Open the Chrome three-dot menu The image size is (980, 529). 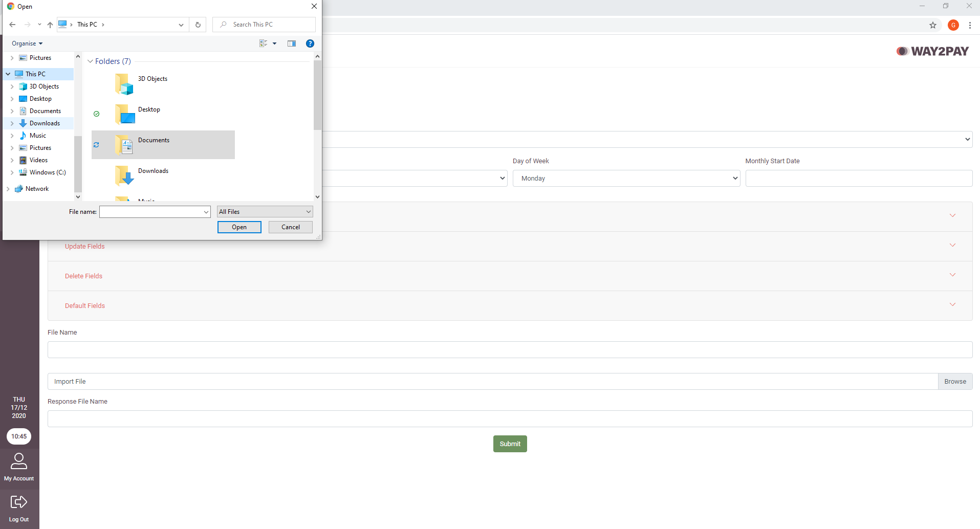(x=970, y=25)
